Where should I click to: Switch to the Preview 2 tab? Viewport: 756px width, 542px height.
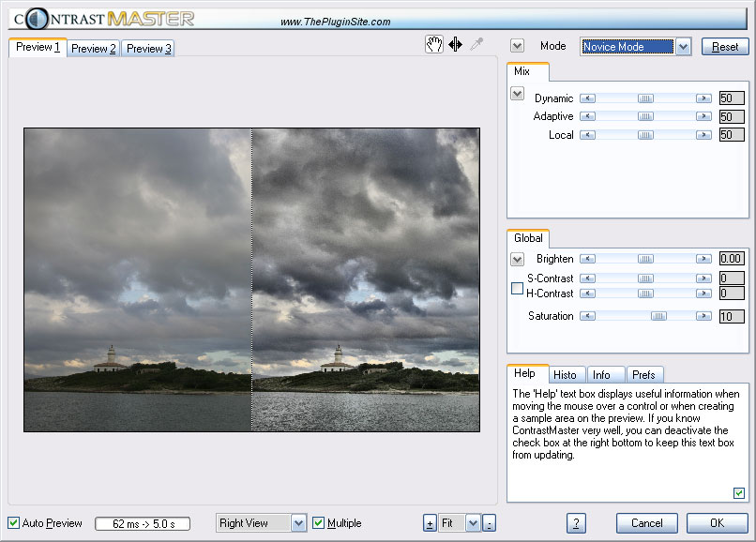94,49
